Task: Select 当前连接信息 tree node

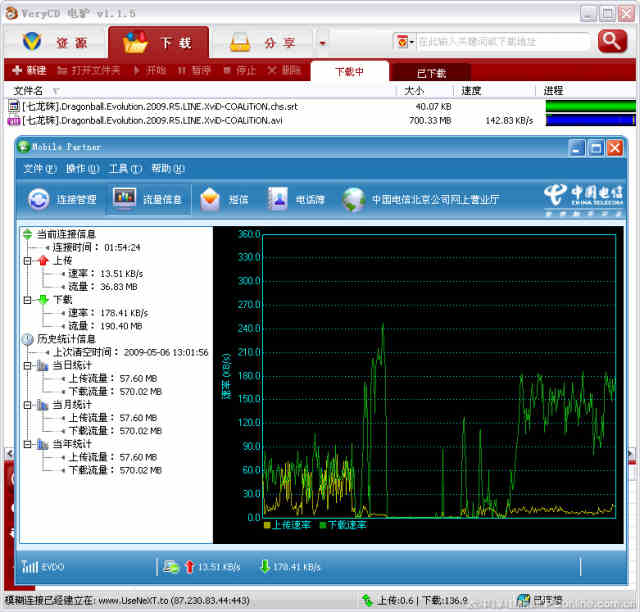Action: (66, 234)
